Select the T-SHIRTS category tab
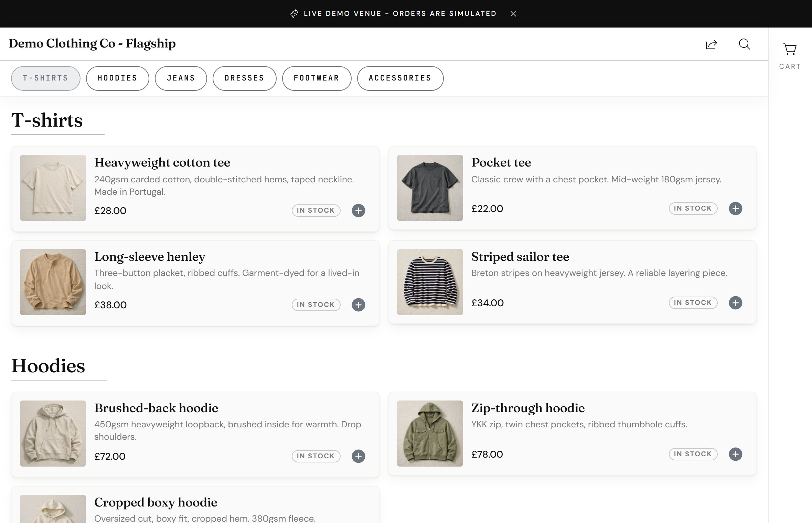812x523 pixels. coord(46,78)
